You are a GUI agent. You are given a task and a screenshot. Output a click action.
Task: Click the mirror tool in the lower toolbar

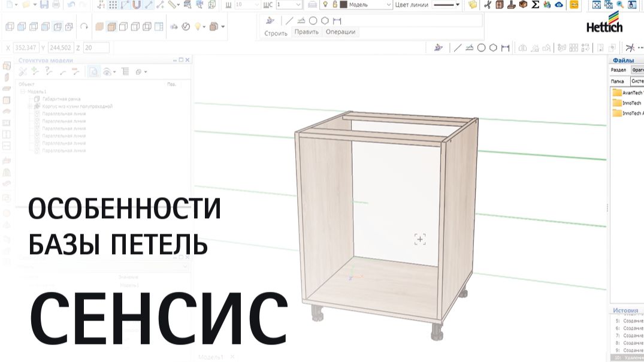point(522,48)
